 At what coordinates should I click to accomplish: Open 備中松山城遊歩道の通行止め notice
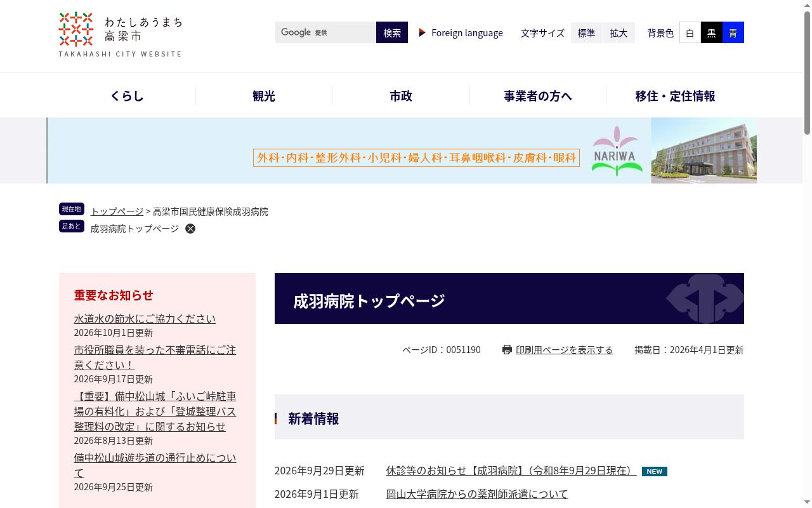pos(155,465)
